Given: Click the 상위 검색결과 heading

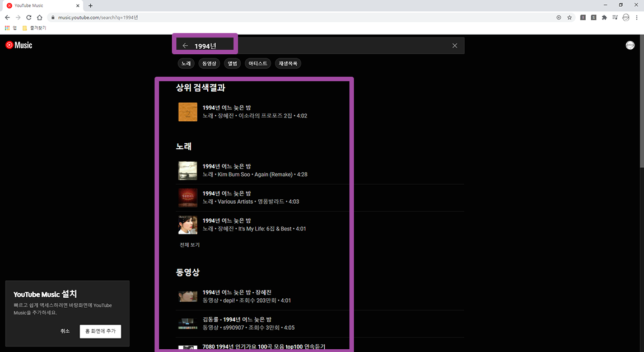Looking at the screenshot, I should tap(200, 88).
